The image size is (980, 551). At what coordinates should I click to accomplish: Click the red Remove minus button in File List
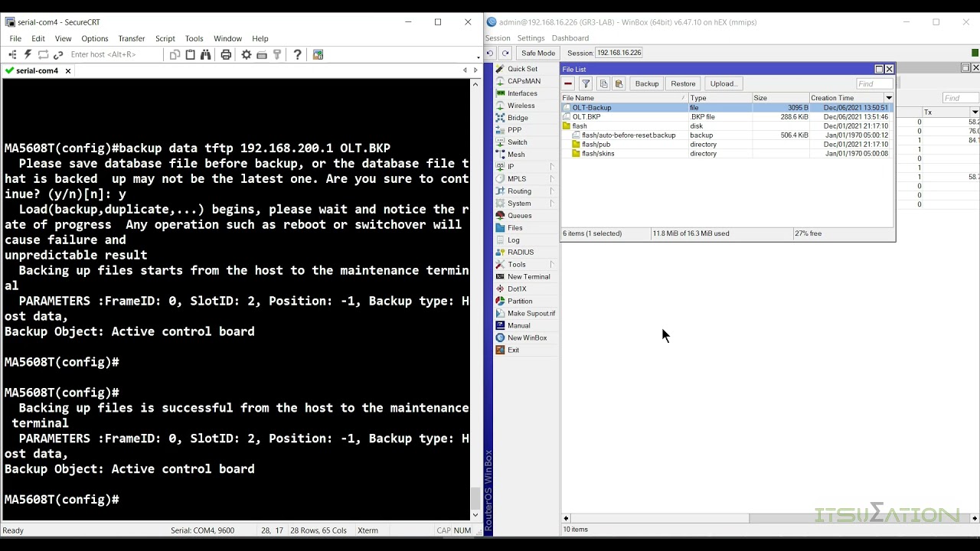coord(568,83)
